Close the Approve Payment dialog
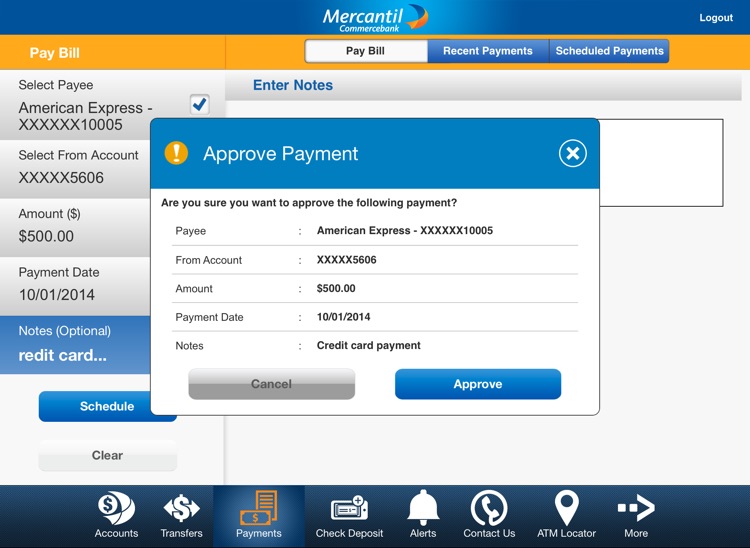Image resolution: width=750 pixels, height=548 pixels. (x=573, y=153)
